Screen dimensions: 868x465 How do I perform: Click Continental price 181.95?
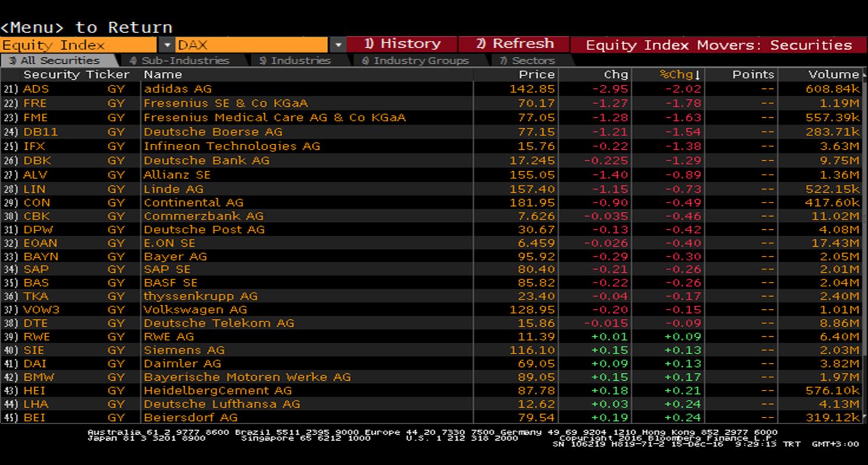click(532, 203)
